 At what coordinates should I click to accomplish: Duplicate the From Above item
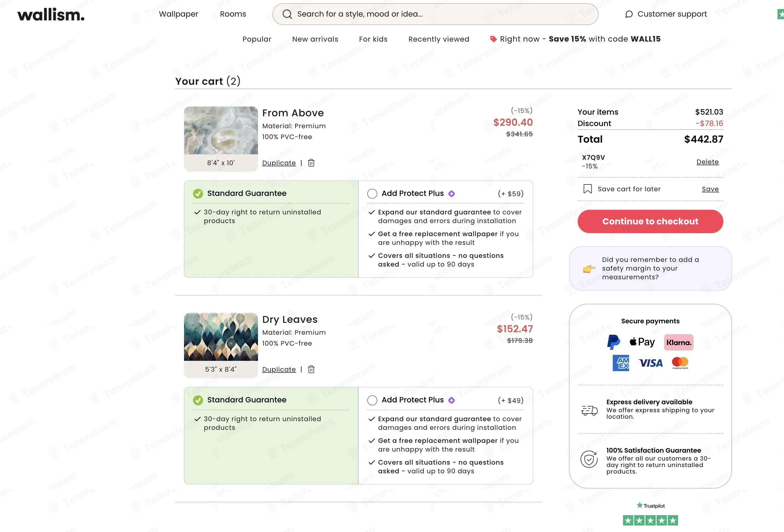pyautogui.click(x=279, y=163)
